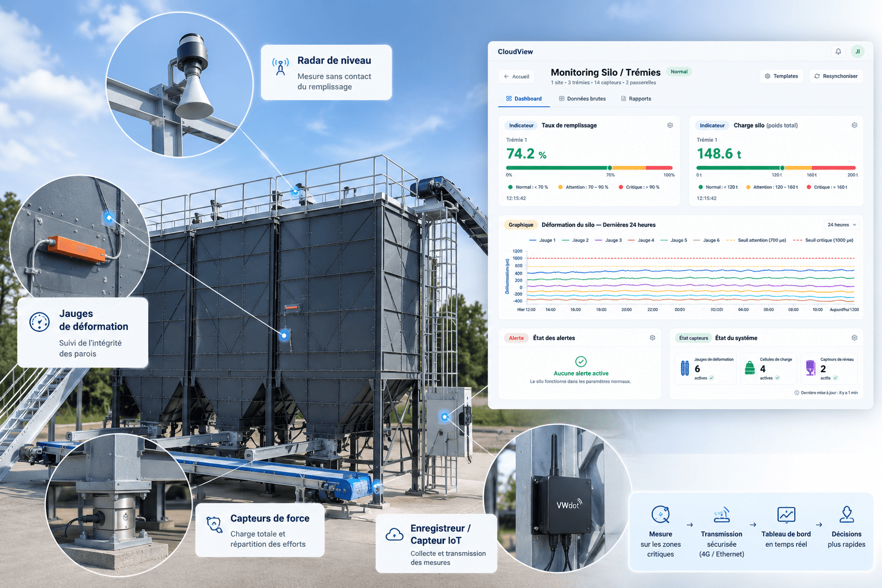Click the Aucune alerte active message
This screenshot has width=882, height=588.
click(x=581, y=373)
